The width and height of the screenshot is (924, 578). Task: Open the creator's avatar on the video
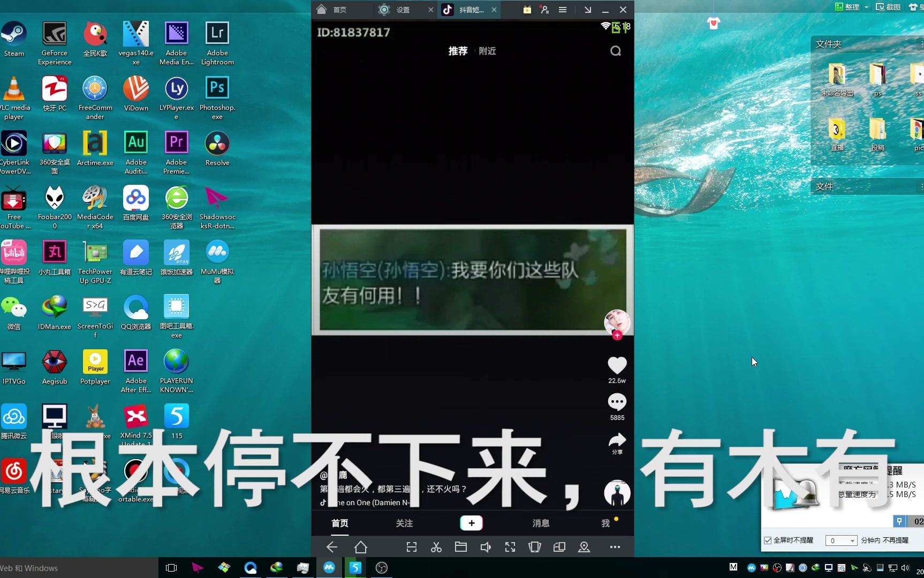tap(617, 321)
